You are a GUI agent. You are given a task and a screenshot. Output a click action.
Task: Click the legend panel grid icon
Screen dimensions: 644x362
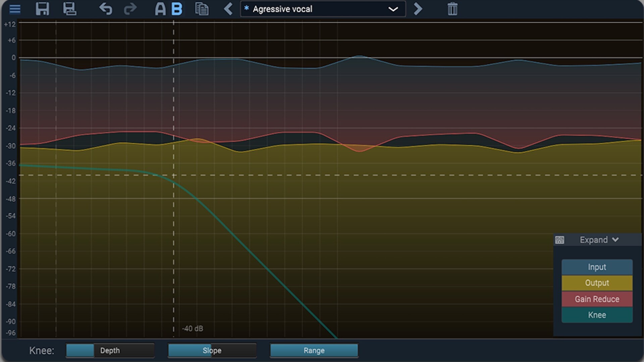click(559, 240)
